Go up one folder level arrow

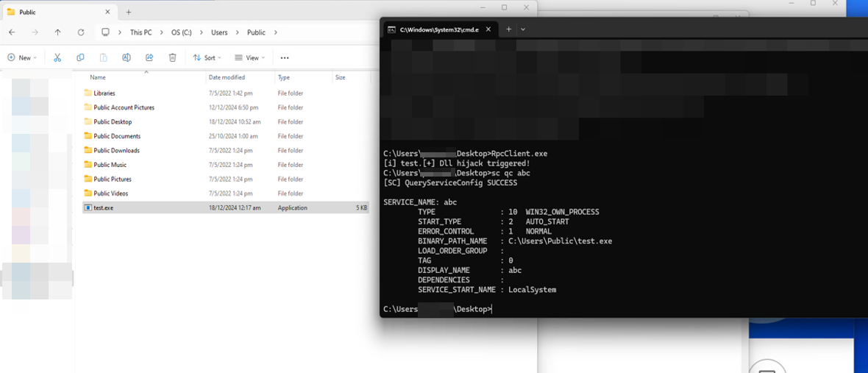(58, 32)
